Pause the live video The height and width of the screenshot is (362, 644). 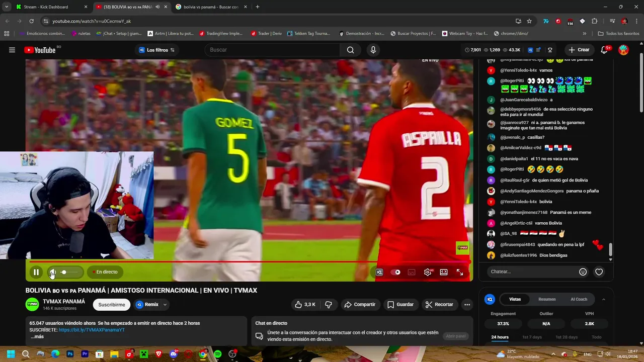36,272
